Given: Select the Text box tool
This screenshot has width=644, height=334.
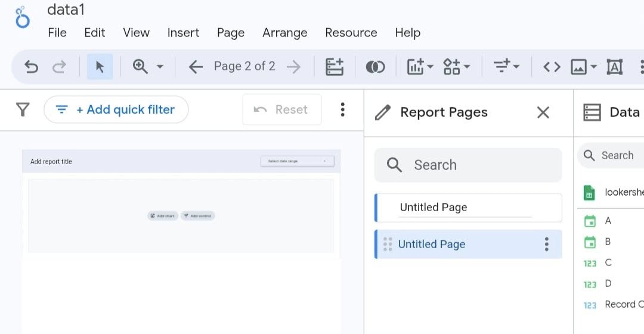Looking at the screenshot, I should click(x=614, y=67).
